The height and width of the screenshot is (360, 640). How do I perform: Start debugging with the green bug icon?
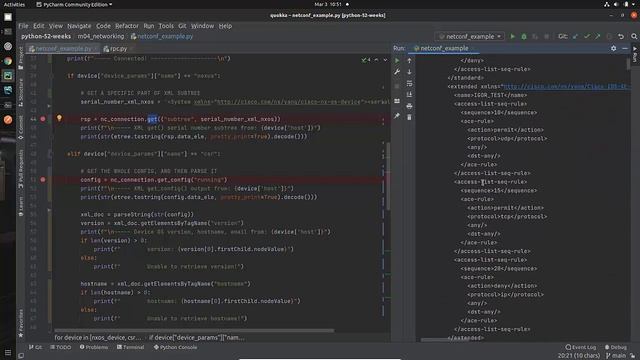point(524,36)
